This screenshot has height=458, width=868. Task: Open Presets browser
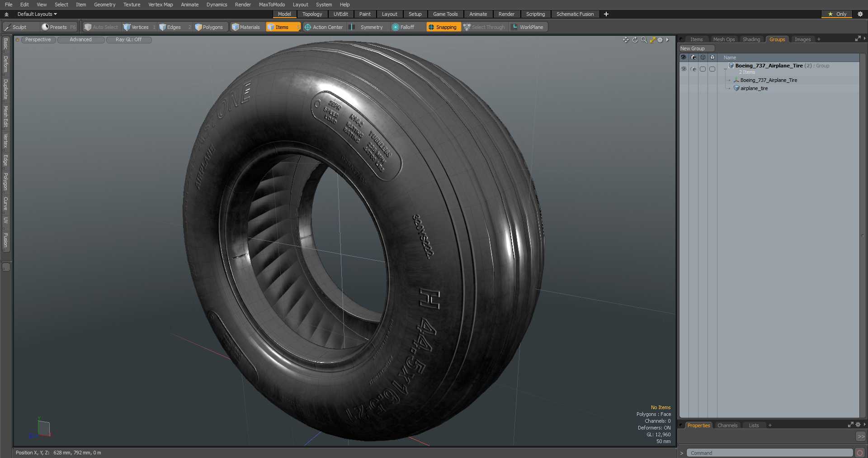(x=58, y=27)
